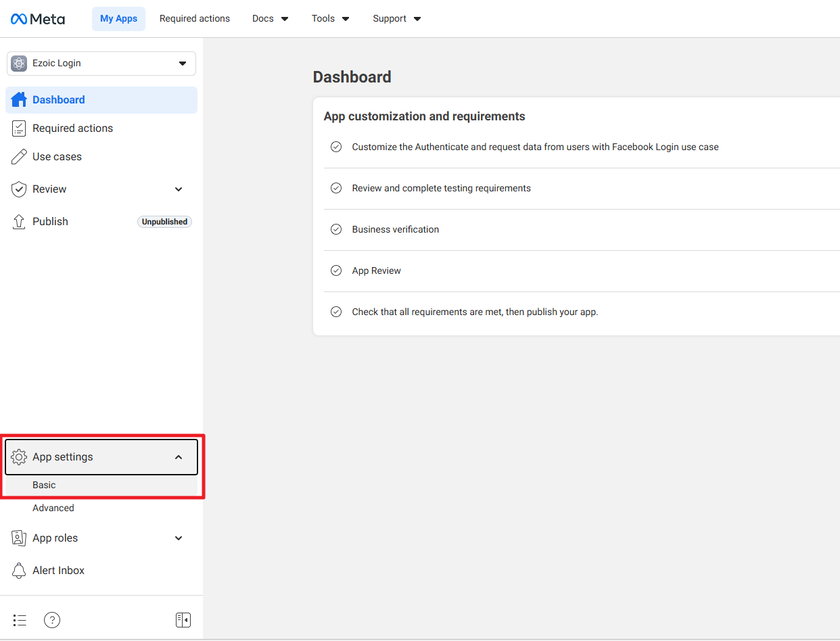Click the Use cases pencil icon
The height and width of the screenshot is (641, 840).
[x=19, y=157]
